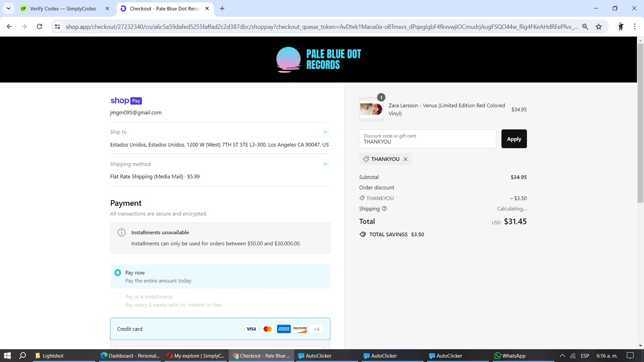The height and width of the screenshot is (362, 644).
Task: Click the page vertical scrollbar
Action: 640,123
